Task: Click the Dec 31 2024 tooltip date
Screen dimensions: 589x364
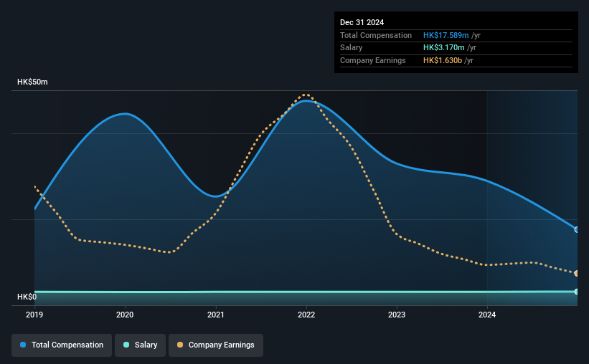Action: click(362, 22)
